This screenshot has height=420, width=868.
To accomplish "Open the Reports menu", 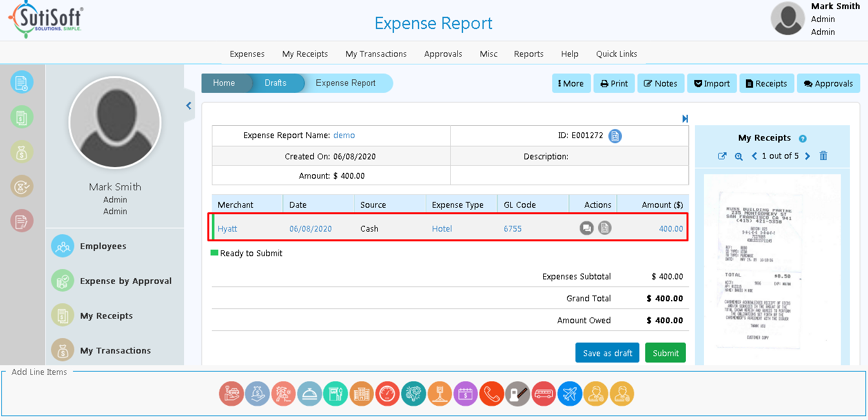I will coord(529,54).
